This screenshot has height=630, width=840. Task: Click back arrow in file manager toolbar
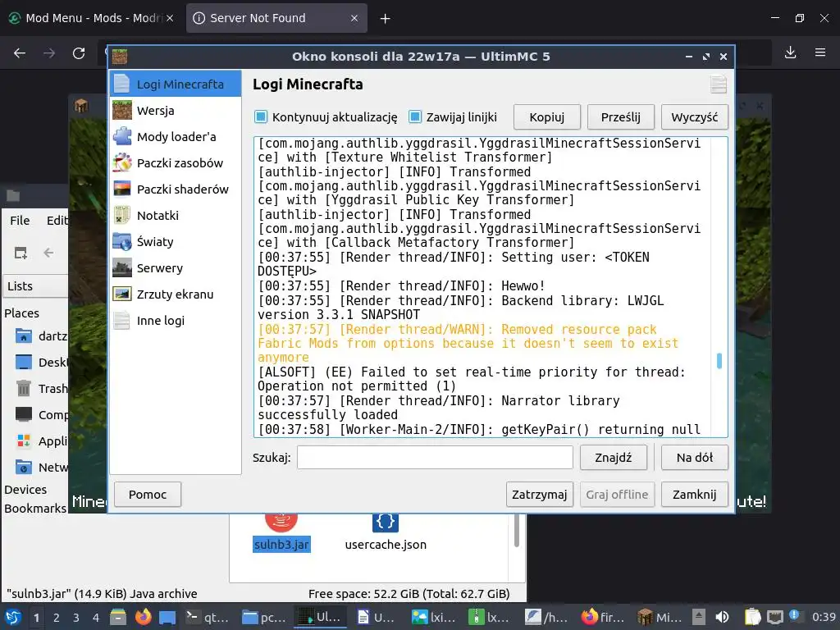[48, 253]
